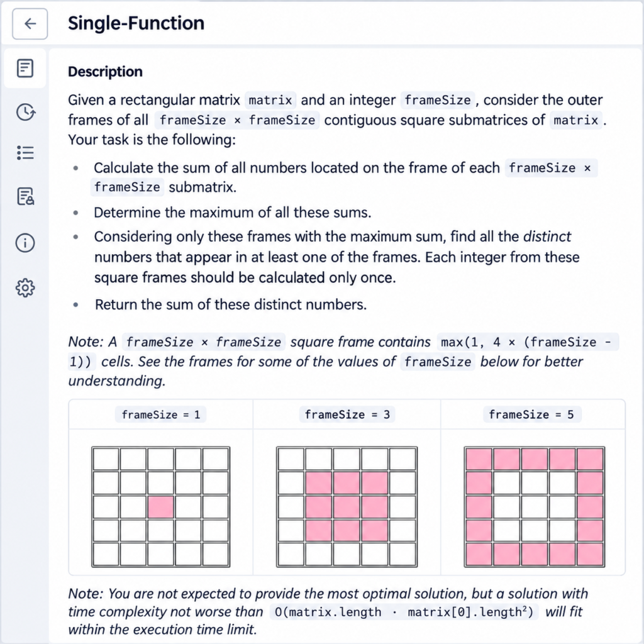Click the back arrow button
Screen dimensions: 644x644
coord(30,23)
